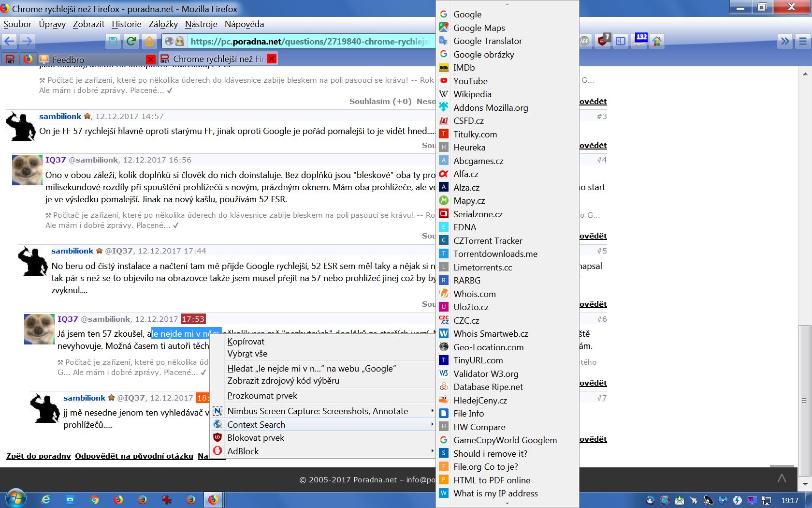
Task: Toggle the sidebar toolbar icon
Action: [621, 42]
